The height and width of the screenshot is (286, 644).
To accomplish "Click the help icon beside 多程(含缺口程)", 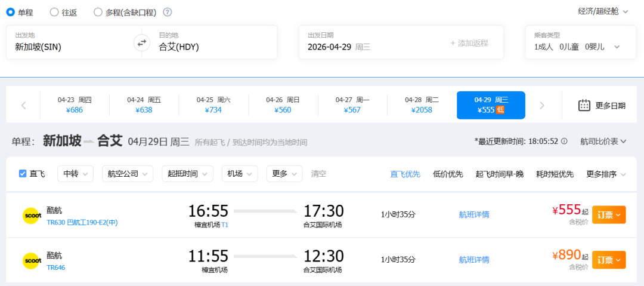I will [168, 12].
